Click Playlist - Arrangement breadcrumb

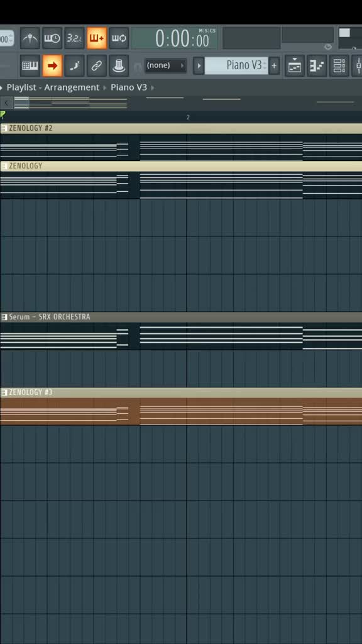pos(53,87)
